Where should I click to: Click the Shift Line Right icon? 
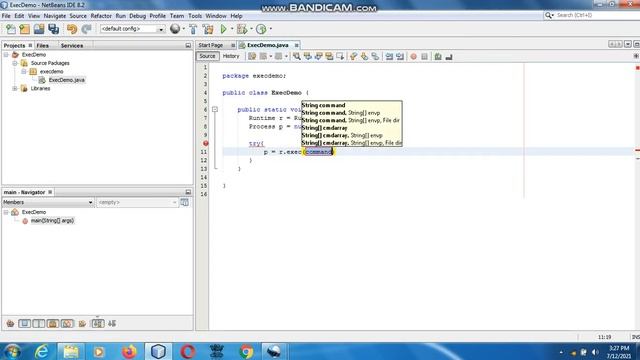pyautogui.click(x=400, y=57)
